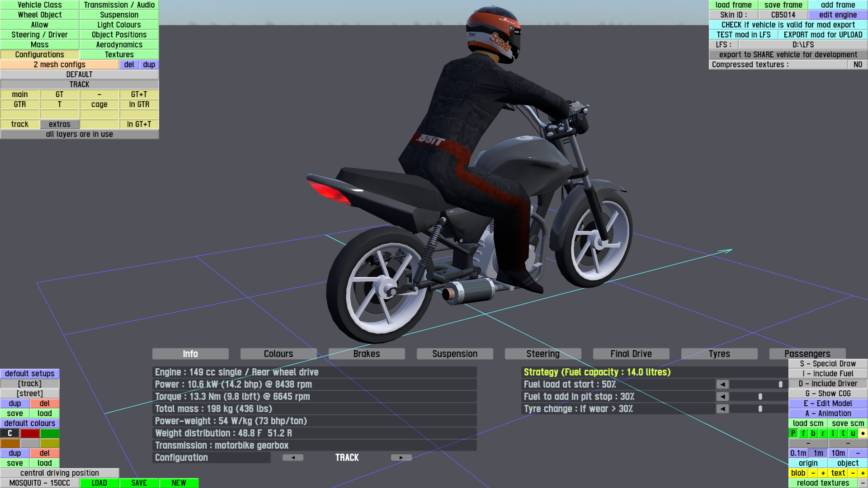Toggle Compressed textures NO setting
Viewport: 868px width, 488px height.
(858, 65)
